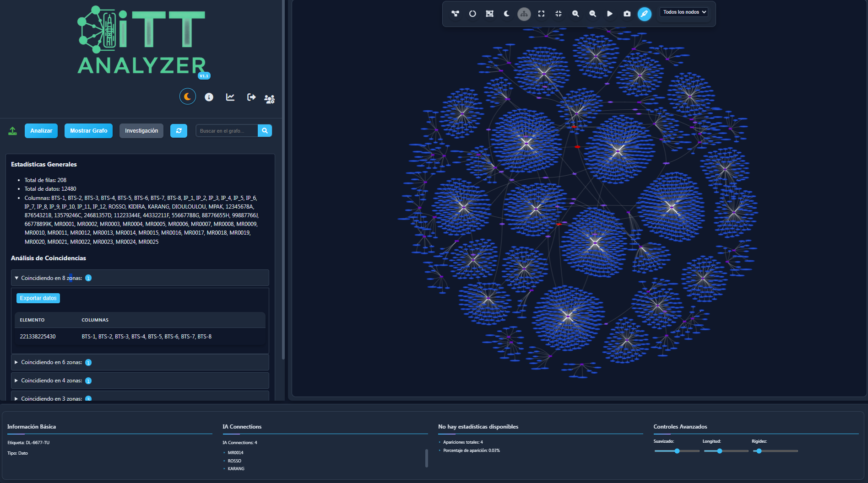Click the Etiqueta DL-6677-TU label
Image resolution: width=868 pixels, height=483 pixels.
28,443
